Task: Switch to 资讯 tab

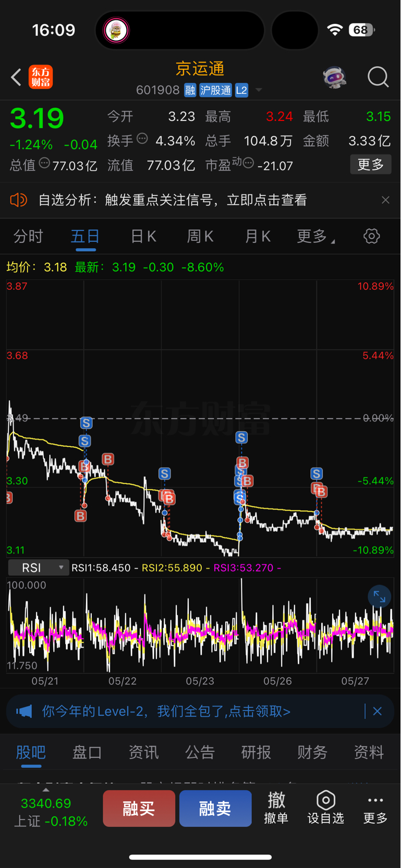Action: (143, 752)
